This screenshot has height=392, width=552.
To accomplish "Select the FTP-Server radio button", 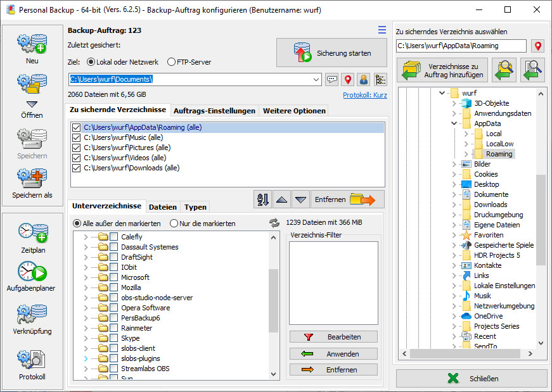I will 171,62.
